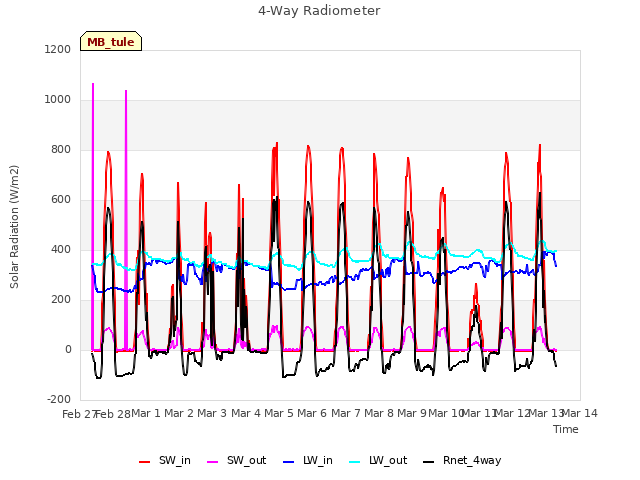
Task: Click the Mar 6 x-axis label
Action: (x=312, y=413)
